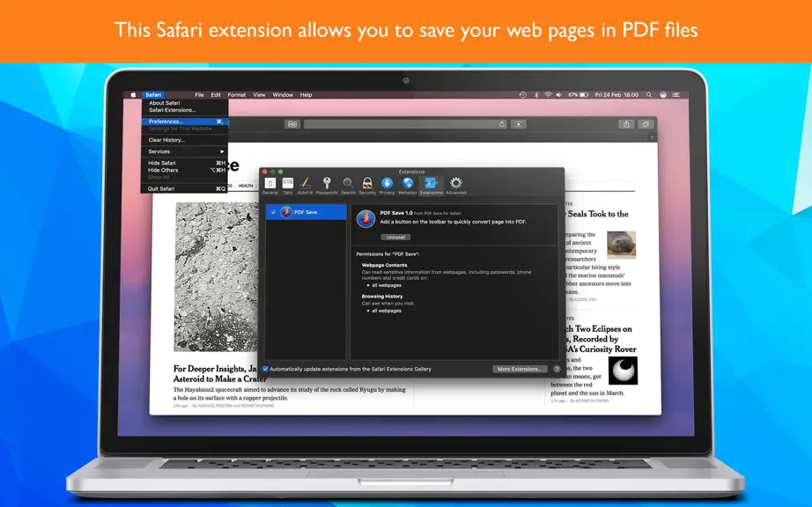Open the Websites globe pane
The image size is (812, 507).
tap(408, 185)
